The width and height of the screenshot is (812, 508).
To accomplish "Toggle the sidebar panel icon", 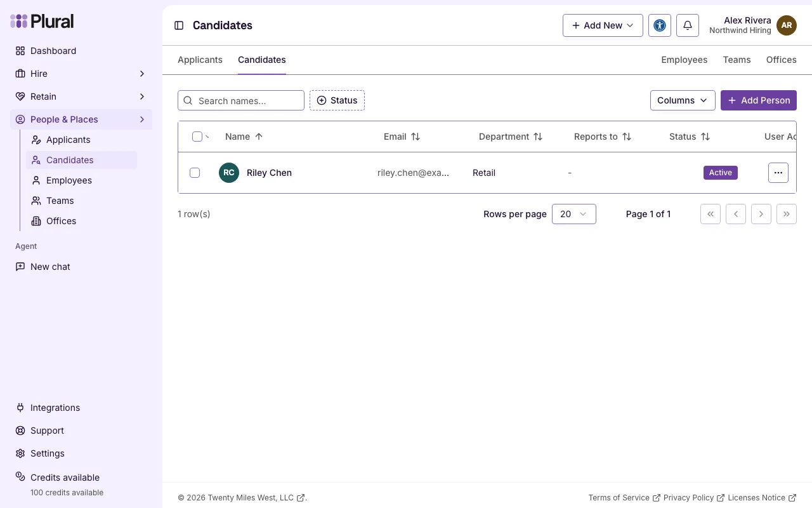I will click(x=179, y=25).
